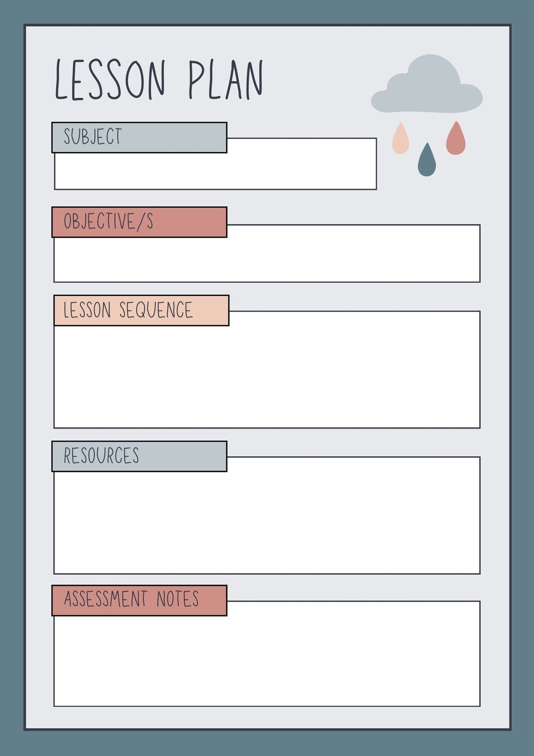Click the peach raindrop under the cloud
This screenshot has height=756, width=534.
[400, 141]
